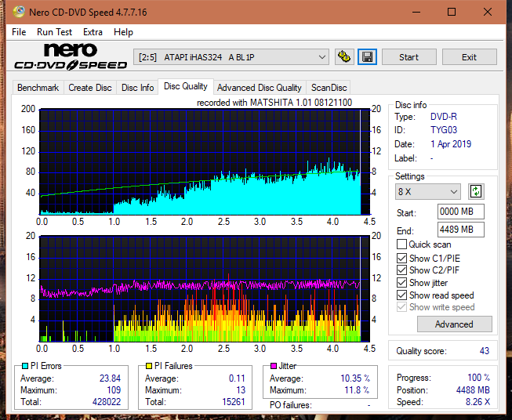Image resolution: width=512 pixels, height=420 pixels.
Task: Click the PI Errors total 428022
Action: [x=107, y=402]
